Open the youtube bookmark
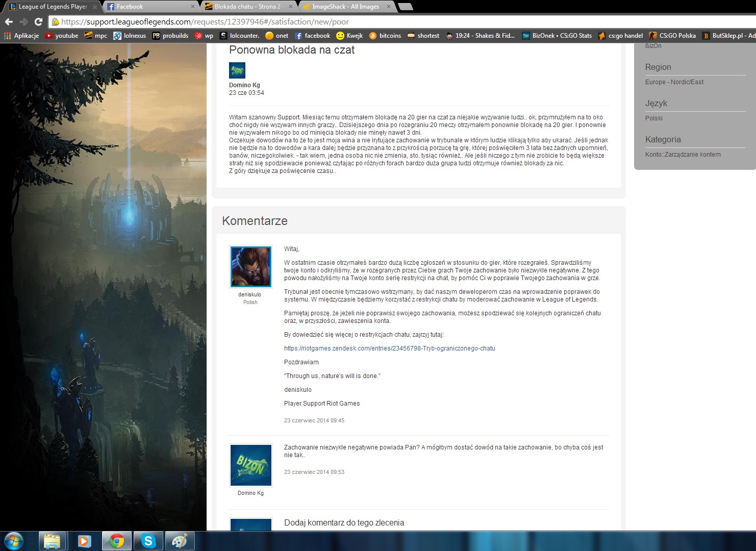The width and height of the screenshot is (756, 551). [x=62, y=36]
